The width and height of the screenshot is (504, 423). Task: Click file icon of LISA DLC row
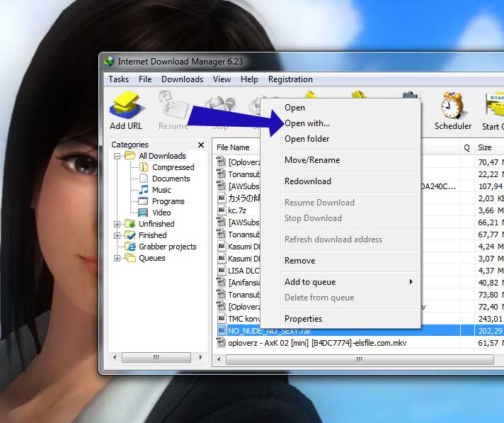coord(221,271)
